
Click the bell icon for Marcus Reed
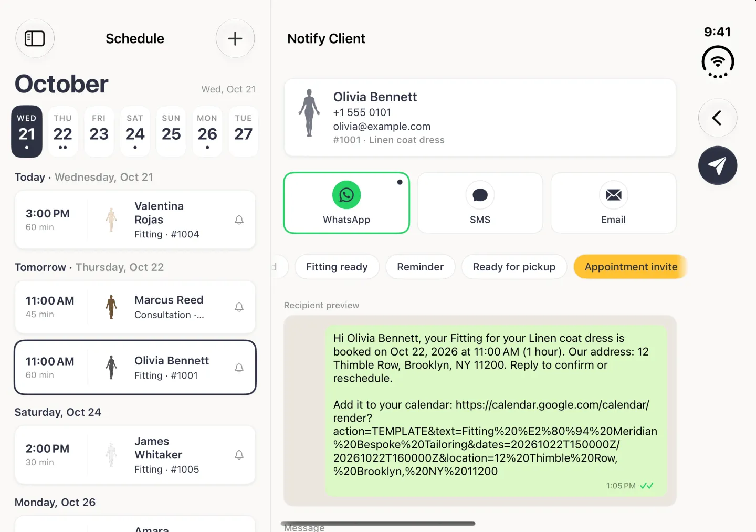pos(239,307)
